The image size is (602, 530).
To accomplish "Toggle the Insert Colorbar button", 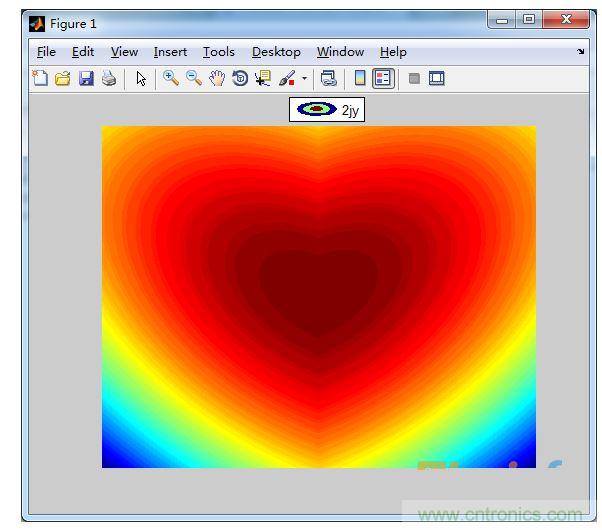I will pos(360,78).
